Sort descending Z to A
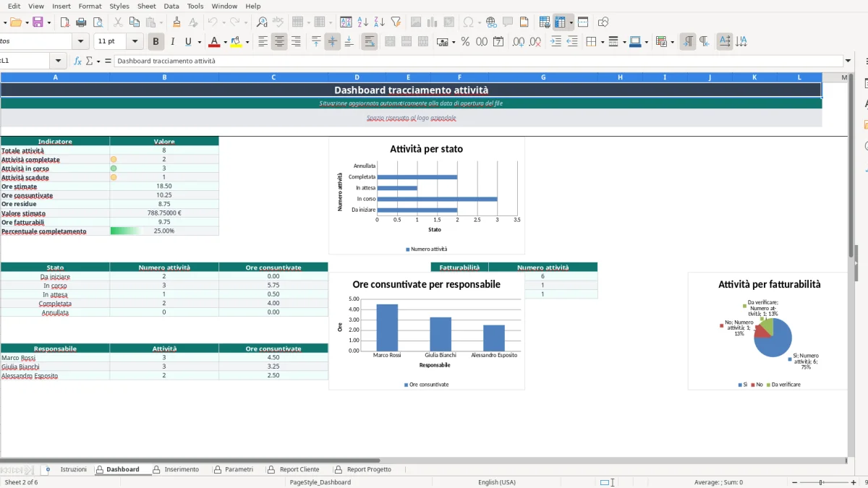This screenshot has width=868, height=488. 380,22
